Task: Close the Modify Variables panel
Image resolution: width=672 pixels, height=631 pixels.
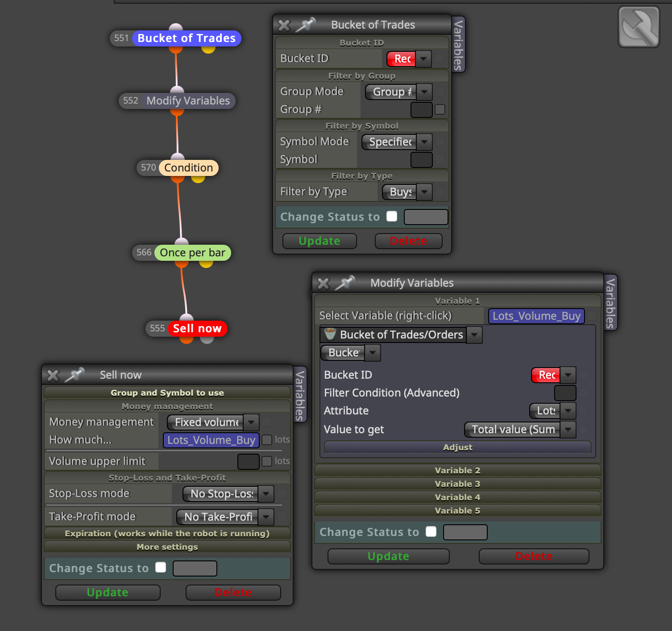Action: pos(323,283)
